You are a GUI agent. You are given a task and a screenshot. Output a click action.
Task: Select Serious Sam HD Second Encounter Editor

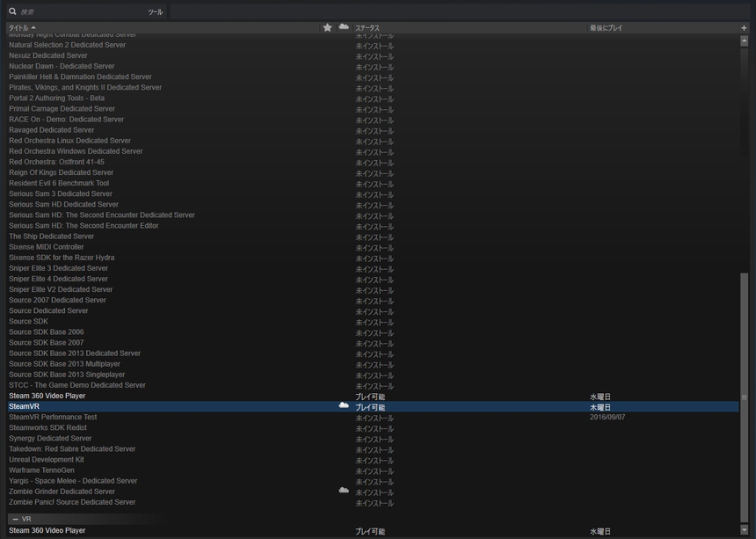point(84,225)
